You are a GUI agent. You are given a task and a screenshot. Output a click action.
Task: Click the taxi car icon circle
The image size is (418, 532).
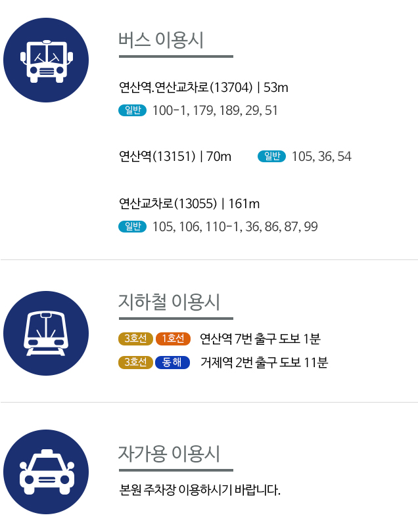point(46,472)
